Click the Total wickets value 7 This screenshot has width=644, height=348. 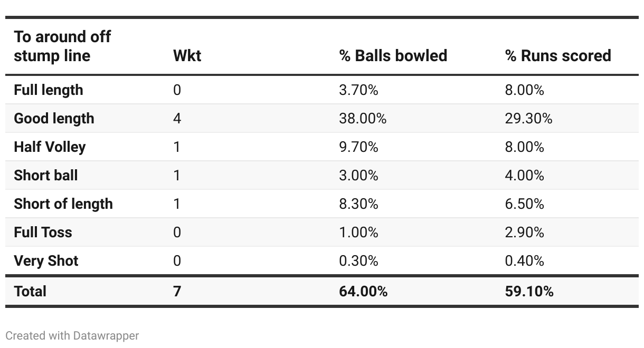[177, 291]
